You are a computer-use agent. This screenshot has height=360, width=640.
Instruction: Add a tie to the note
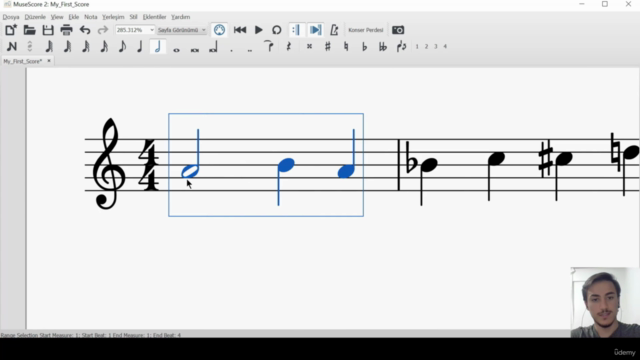click(269, 47)
